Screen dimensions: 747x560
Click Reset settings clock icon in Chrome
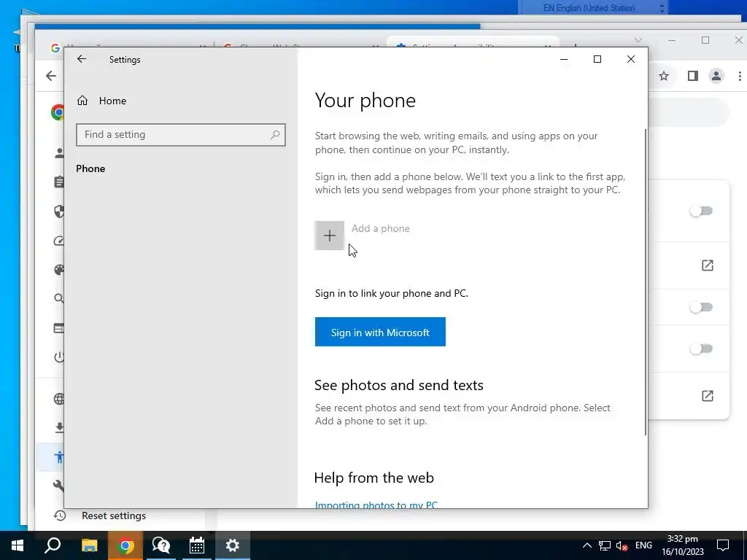pos(60,516)
